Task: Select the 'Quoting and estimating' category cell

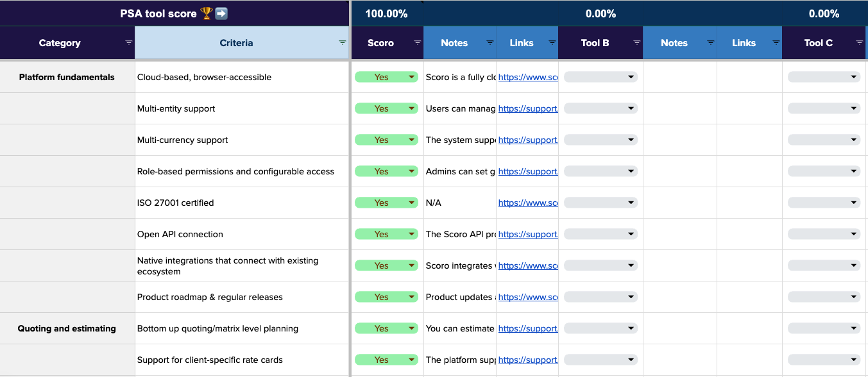Action: (x=67, y=328)
